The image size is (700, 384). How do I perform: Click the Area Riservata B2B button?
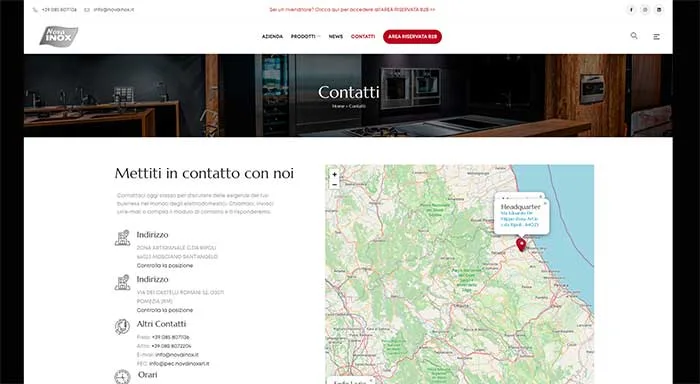(x=412, y=37)
